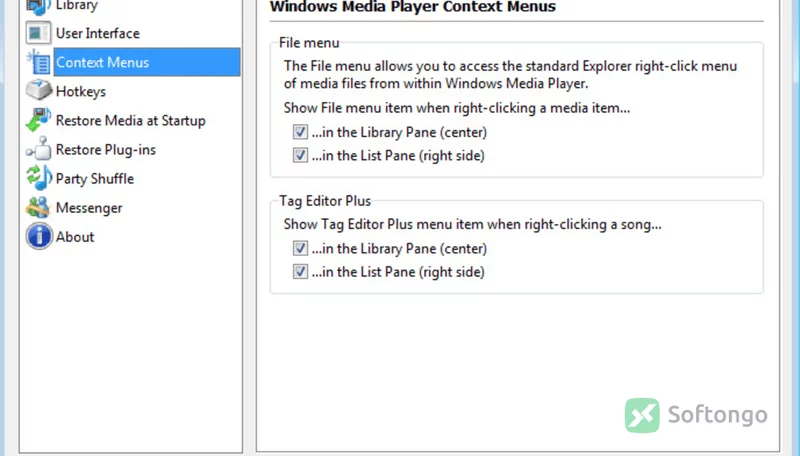
Task: Uncheck File menu in the List Pane checkbox
Action: coord(300,155)
